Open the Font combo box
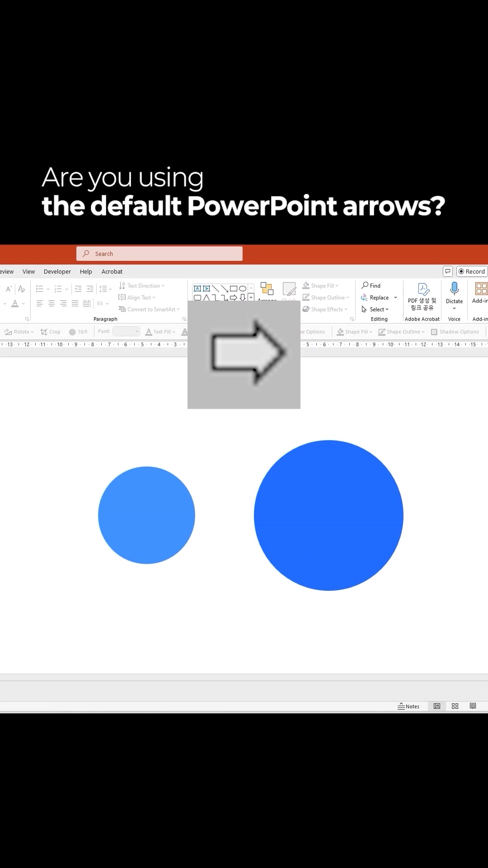The height and width of the screenshot is (868, 488). pos(126,331)
